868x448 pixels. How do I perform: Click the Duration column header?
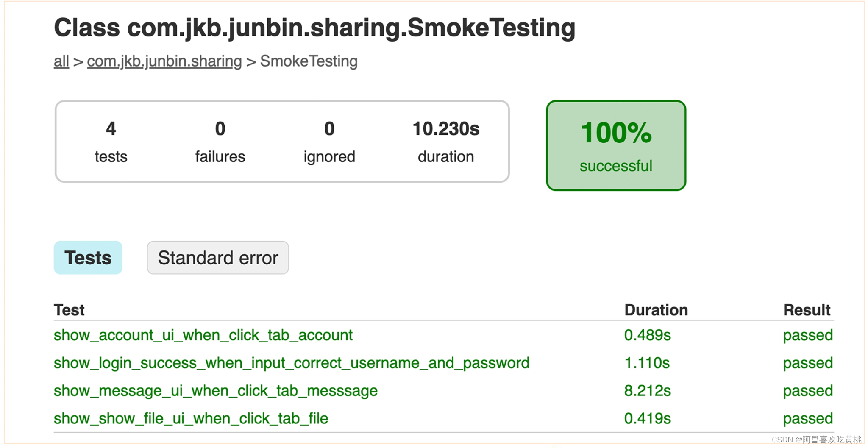coord(656,310)
